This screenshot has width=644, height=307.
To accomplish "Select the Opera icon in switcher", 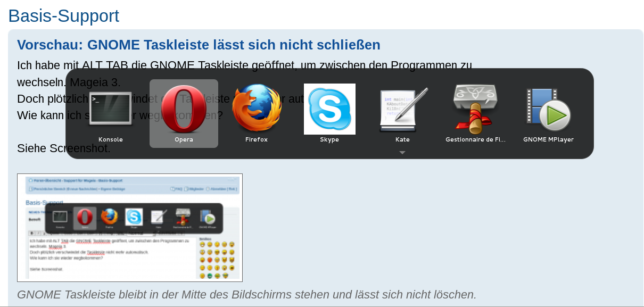I will [x=184, y=109].
